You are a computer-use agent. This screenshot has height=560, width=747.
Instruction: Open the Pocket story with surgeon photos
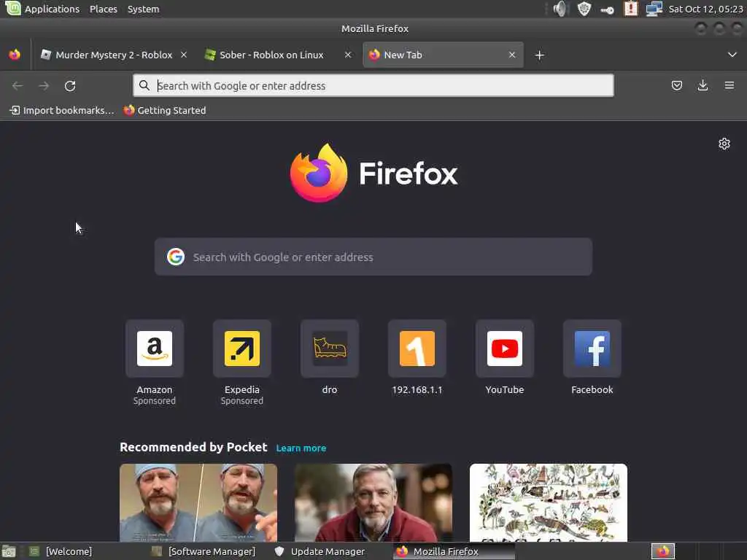pos(198,502)
